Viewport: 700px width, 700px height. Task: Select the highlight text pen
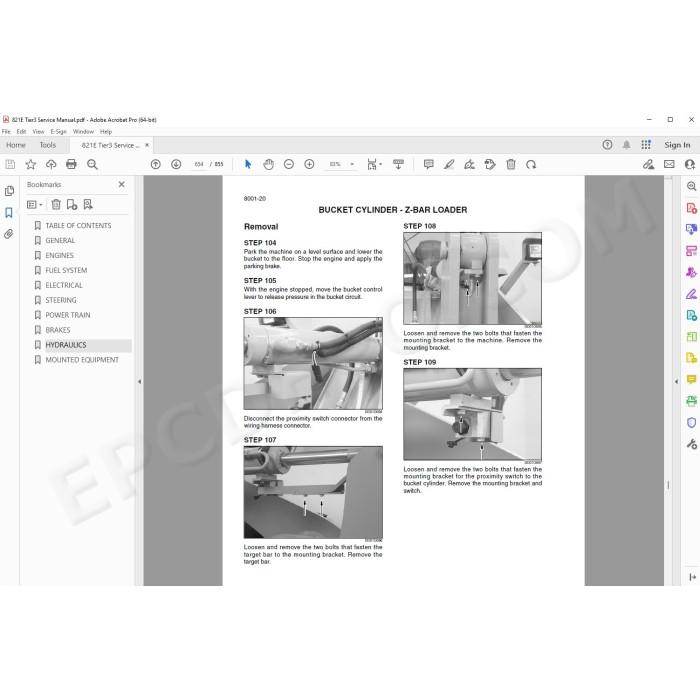[449, 164]
